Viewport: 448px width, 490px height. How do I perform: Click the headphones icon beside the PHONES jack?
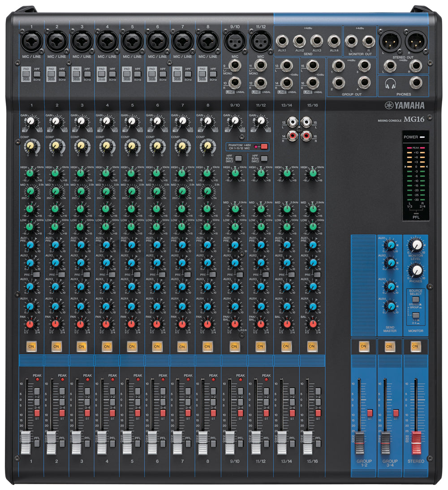click(389, 83)
